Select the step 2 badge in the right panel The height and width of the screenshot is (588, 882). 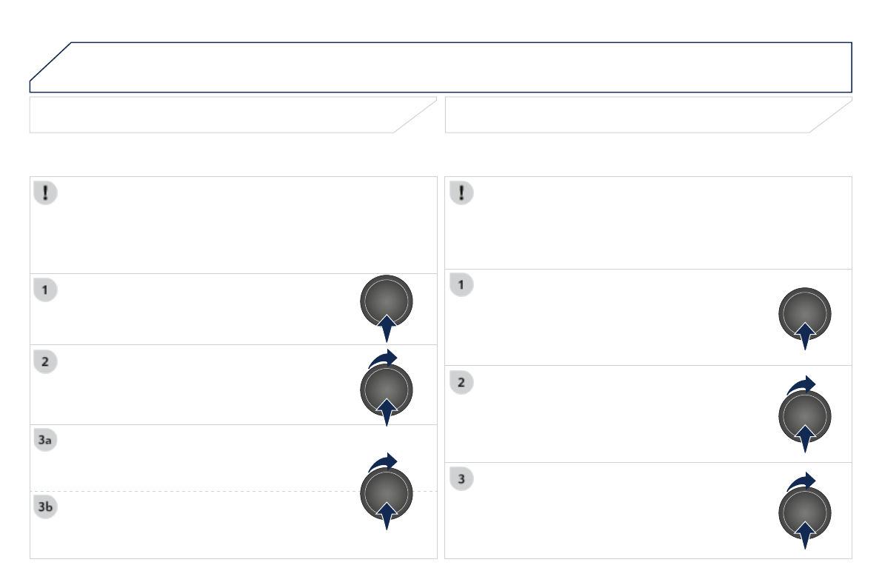click(461, 382)
